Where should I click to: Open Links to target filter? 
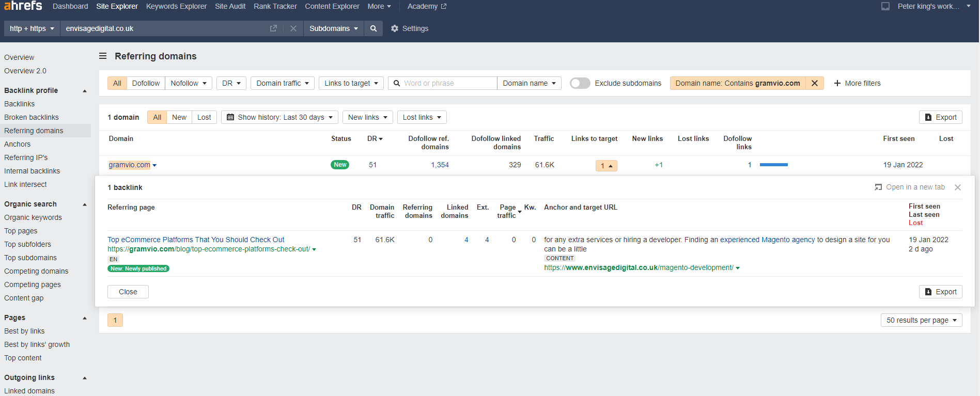[351, 83]
